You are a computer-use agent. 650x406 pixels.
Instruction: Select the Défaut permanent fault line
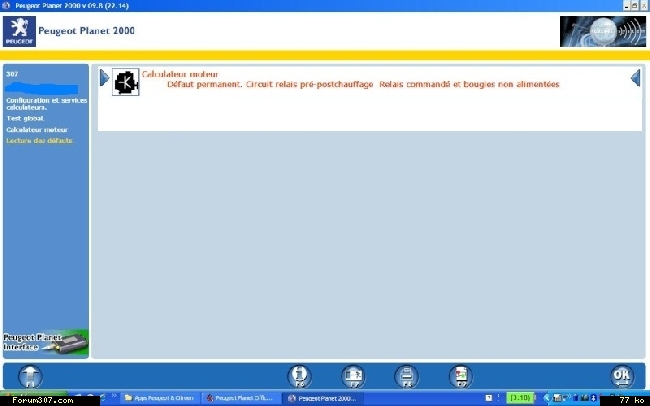[x=363, y=84]
